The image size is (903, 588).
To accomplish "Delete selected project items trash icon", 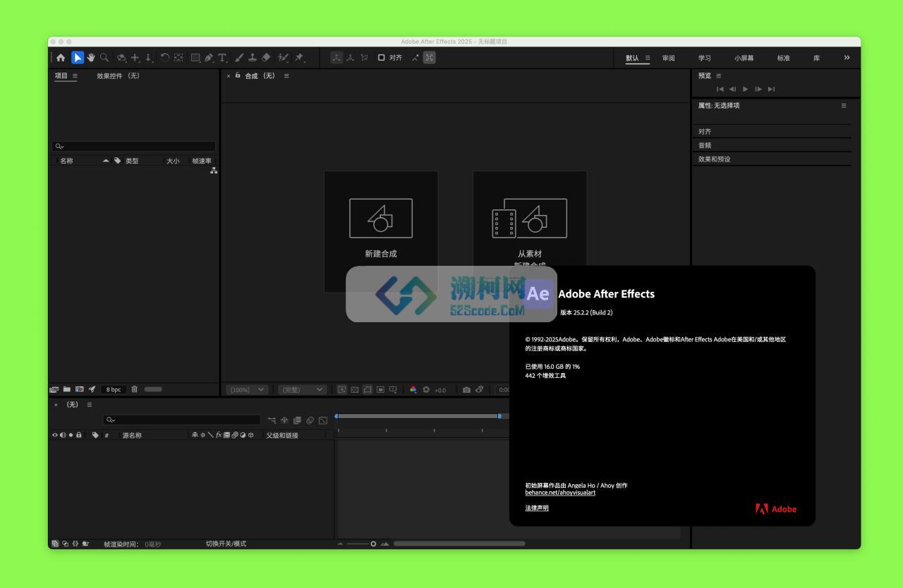I will click(134, 389).
